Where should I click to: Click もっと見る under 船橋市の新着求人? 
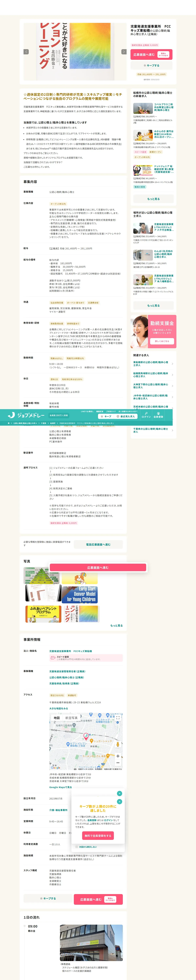(153, 199)
